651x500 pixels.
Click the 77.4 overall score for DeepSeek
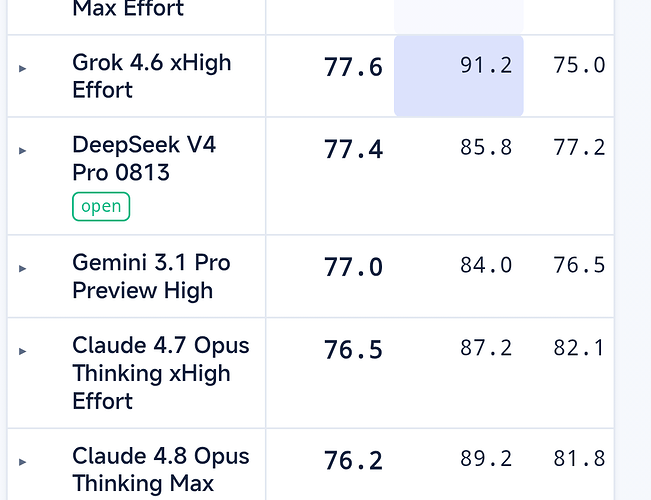click(353, 149)
